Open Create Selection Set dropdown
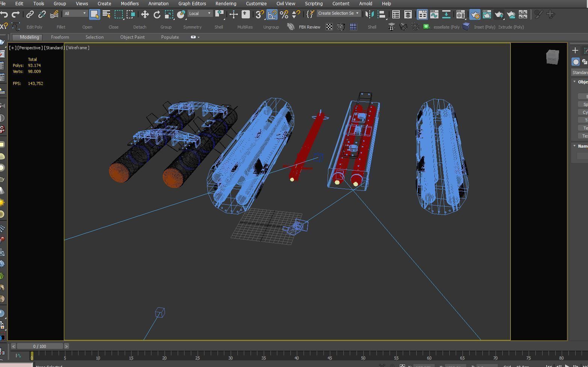 pos(338,14)
